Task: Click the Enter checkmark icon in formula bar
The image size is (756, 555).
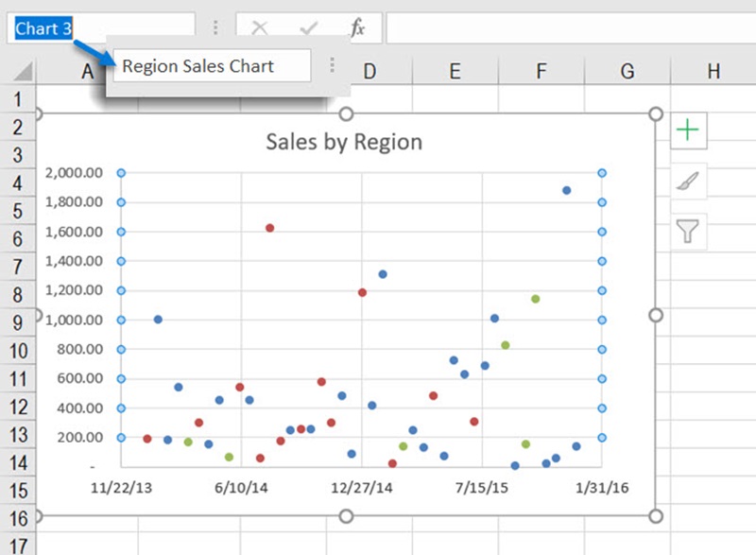Action: click(308, 28)
